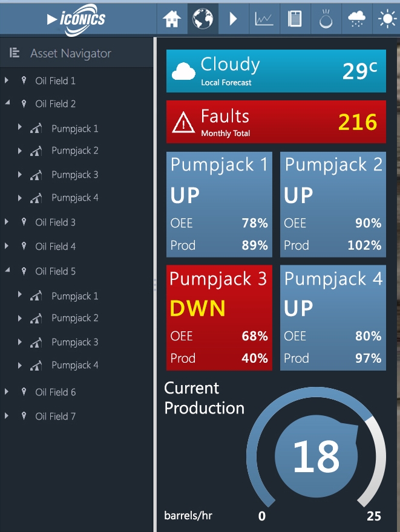This screenshot has height=532, width=400.
Task: Select the snowy cloud weather icon
Action: tap(356, 19)
